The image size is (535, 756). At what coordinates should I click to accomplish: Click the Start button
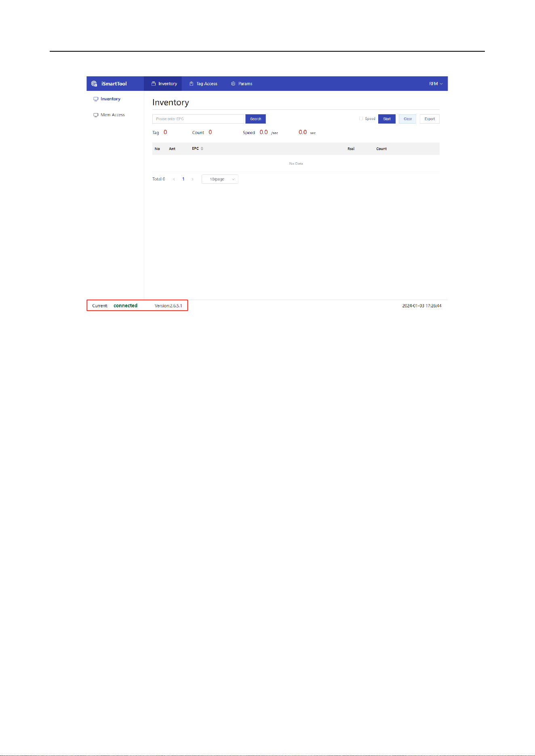[x=387, y=119]
